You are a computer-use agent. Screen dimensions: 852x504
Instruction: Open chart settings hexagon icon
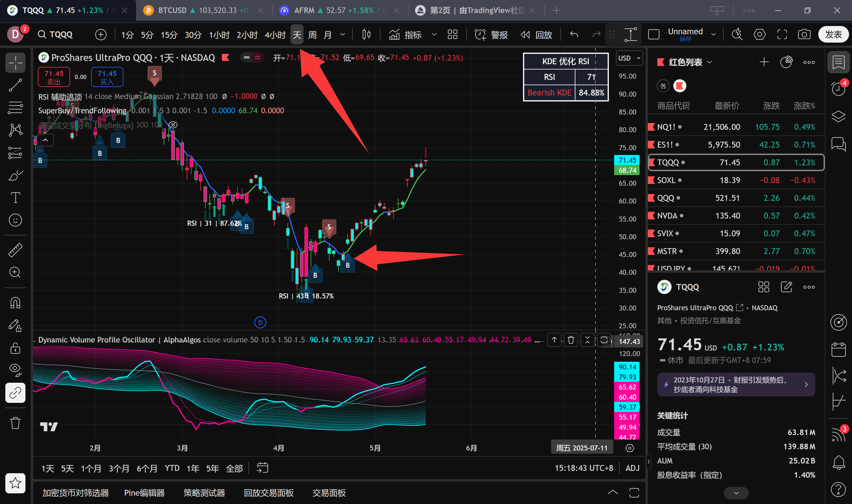760,35
